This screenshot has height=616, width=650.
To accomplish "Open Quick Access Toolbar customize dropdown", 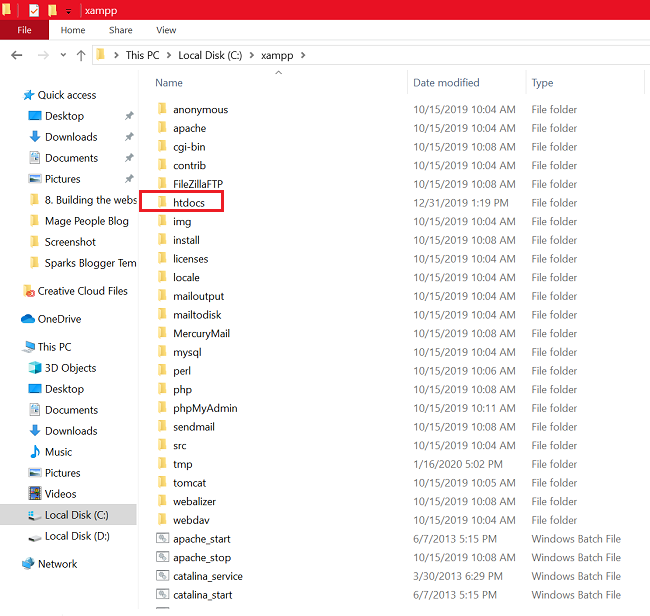I will click(x=68, y=11).
